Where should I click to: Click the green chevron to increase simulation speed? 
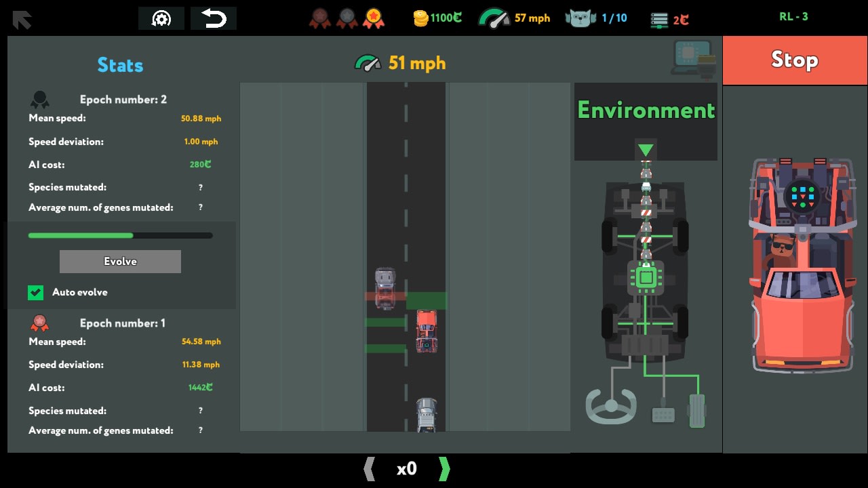tap(444, 468)
